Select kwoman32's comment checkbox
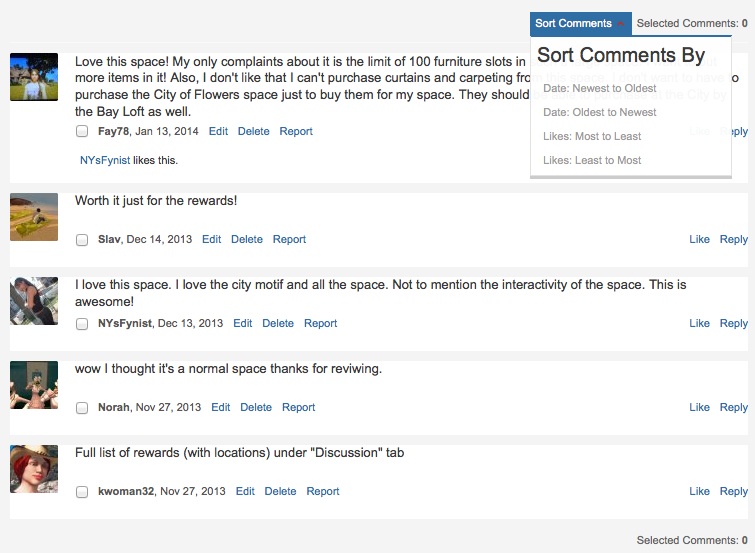Image resolution: width=755 pixels, height=553 pixels. click(x=82, y=491)
